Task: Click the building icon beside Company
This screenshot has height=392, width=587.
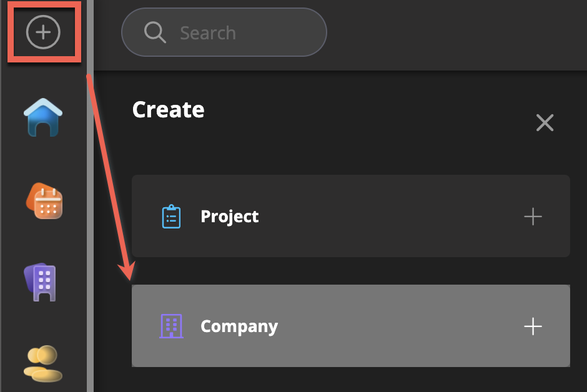Action: point(171,326)
